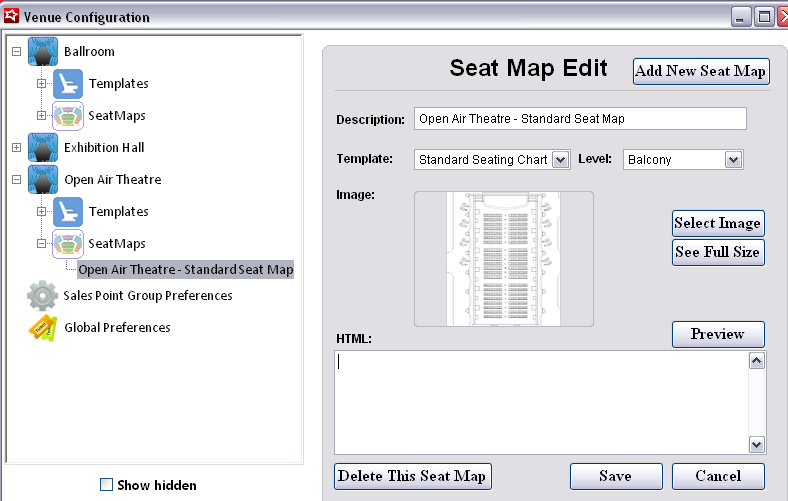Click the Exhibition Hall venue icon
The height and width of the screenshot is (501, 788).
point(43,148)
